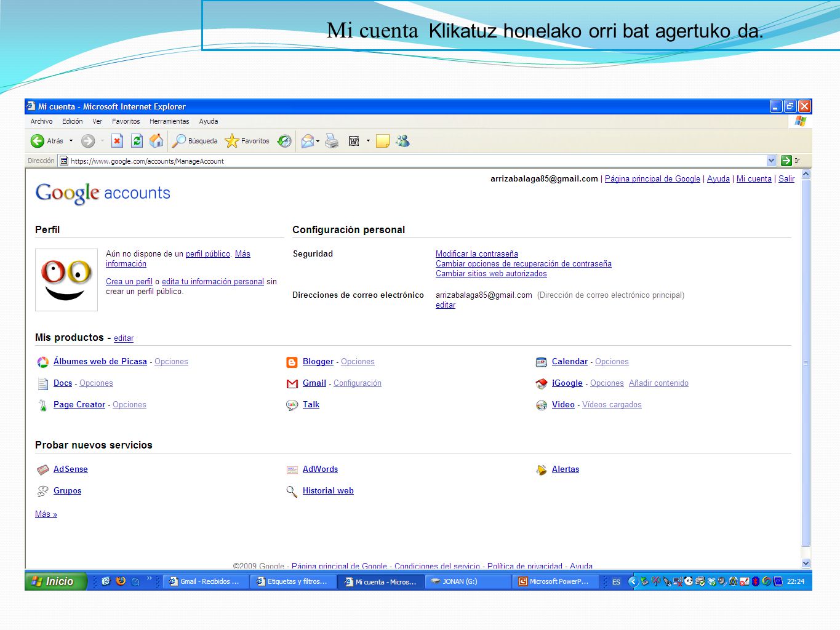The image size is (840, 630).
Task: Click Grupos service link
Action: point(67,490)
